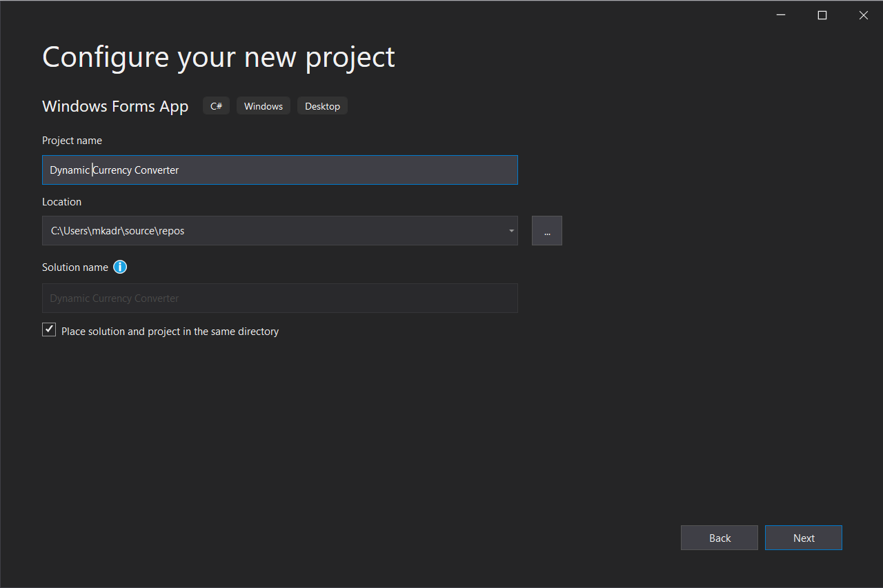Click the Project name label
Viewport: 883px width, 588px height.
click(x=72, y=141)
